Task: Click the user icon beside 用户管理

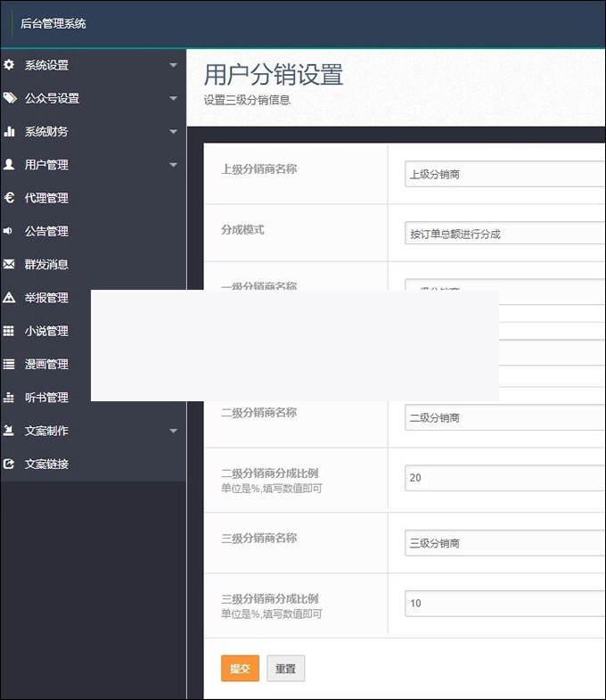Action: click(9, 164)
